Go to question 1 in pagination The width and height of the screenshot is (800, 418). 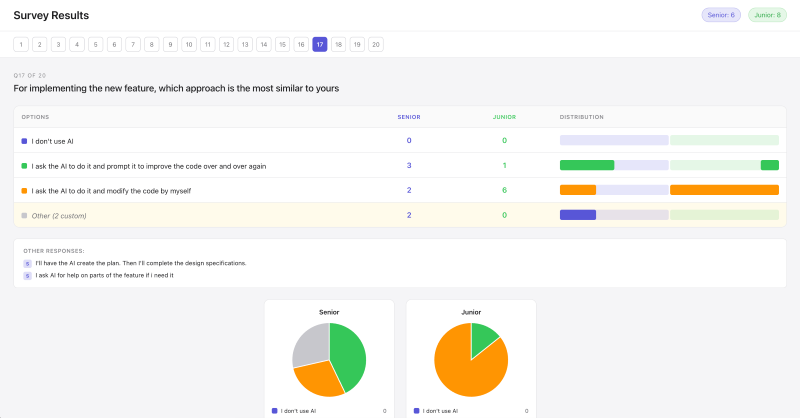[x=21, y=44]
